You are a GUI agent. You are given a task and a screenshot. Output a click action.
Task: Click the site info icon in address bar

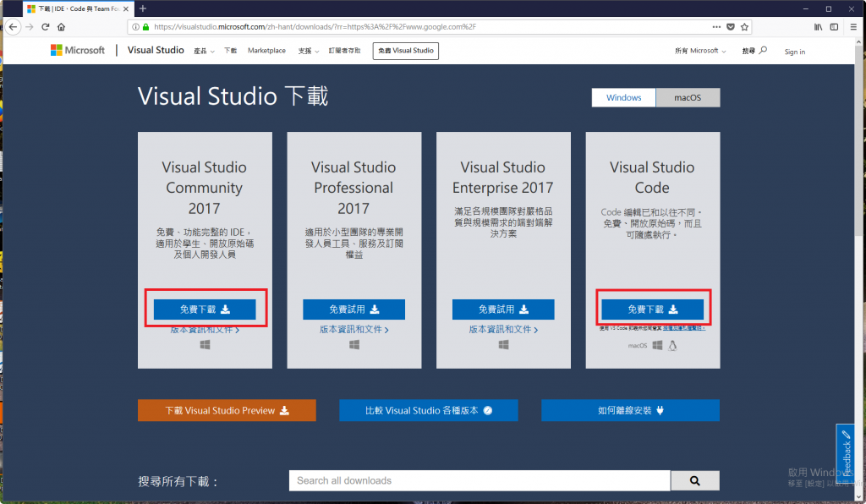pyautogui.click(x=136, y=26)
